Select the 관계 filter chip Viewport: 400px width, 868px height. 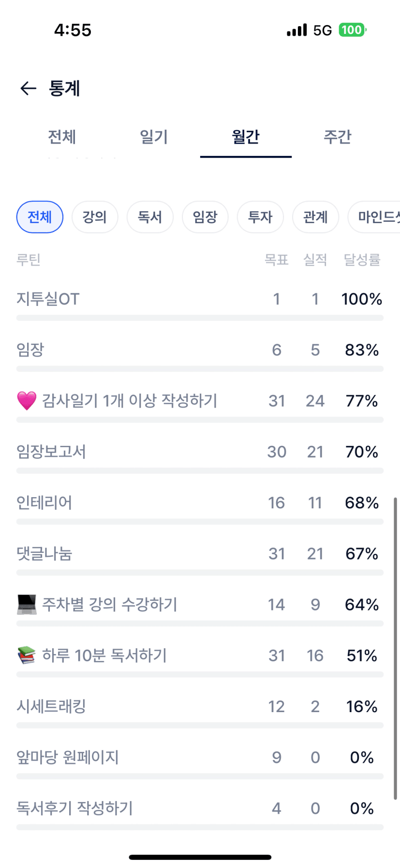tap(315, 217)
